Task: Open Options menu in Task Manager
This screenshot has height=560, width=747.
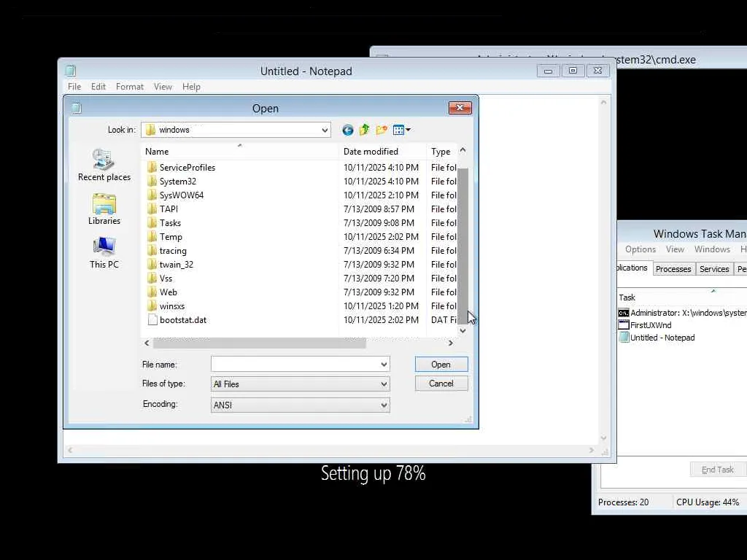Action: pos(640,249)
